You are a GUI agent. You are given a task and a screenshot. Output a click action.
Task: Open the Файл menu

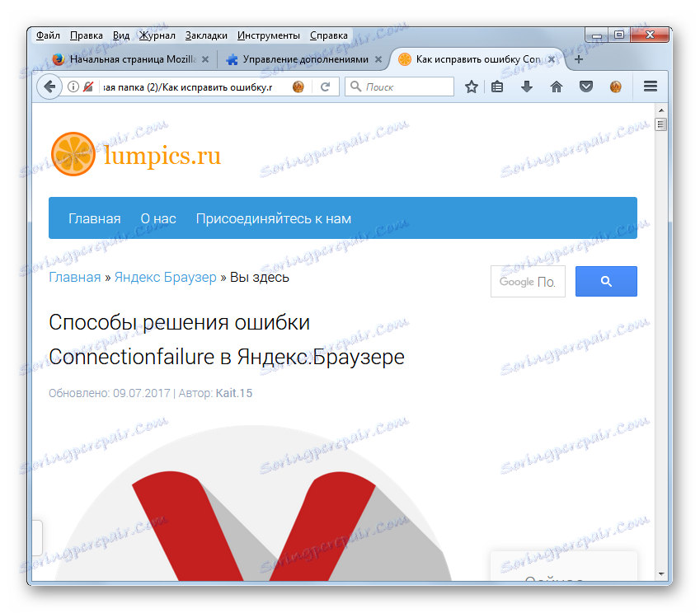pos(48,35)
